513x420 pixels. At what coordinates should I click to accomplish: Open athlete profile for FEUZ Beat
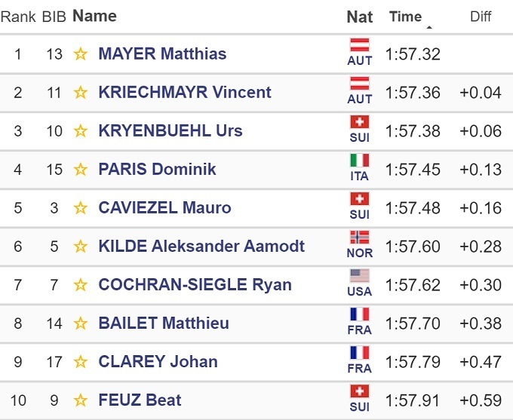[140, 400]
